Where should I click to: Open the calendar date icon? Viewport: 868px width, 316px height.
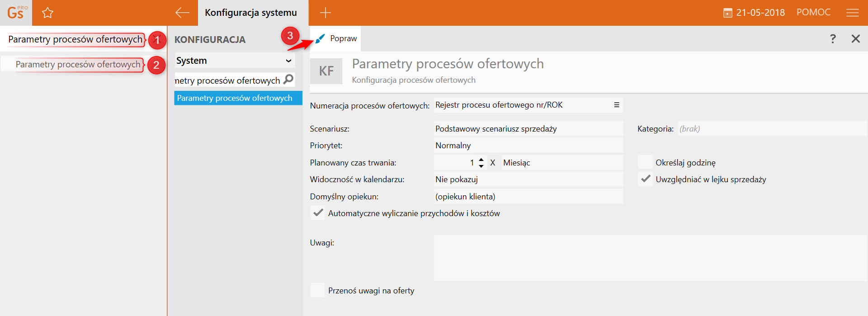(x=727, y=13)
